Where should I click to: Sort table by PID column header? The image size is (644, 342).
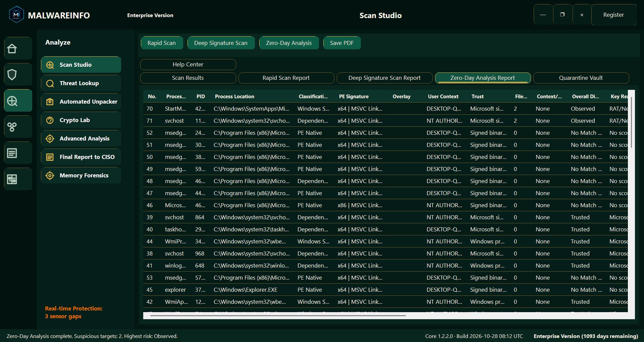201,97
